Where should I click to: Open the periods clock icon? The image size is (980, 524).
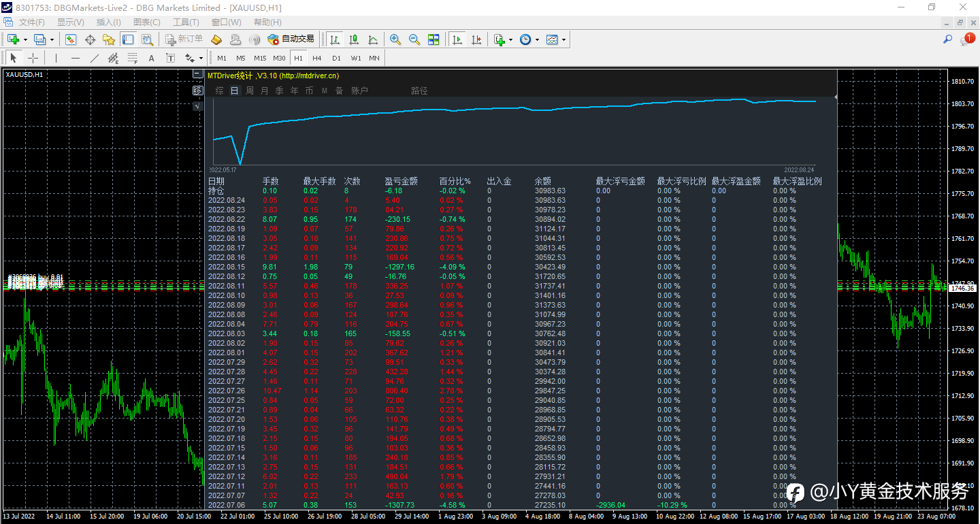tap(525, 39)
